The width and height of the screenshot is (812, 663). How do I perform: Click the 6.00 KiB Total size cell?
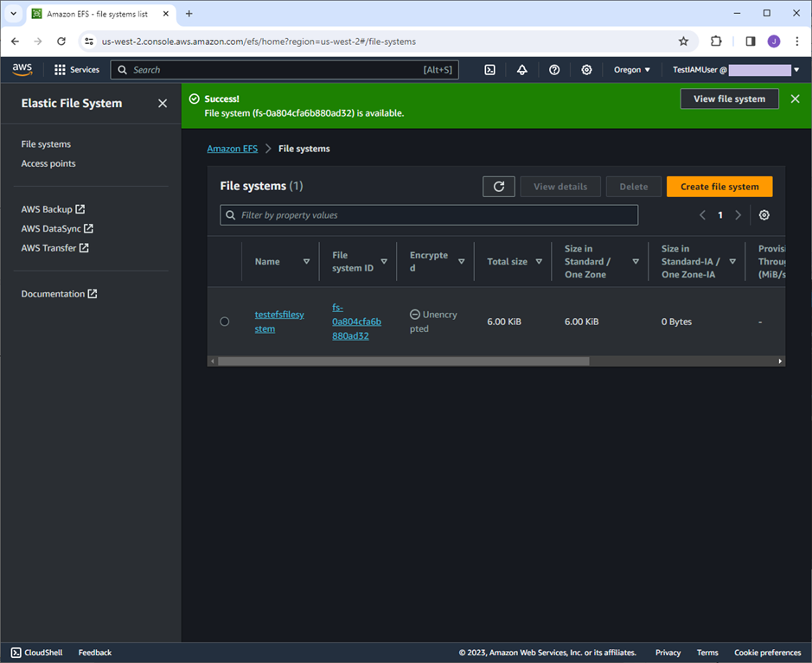[504, 322]
